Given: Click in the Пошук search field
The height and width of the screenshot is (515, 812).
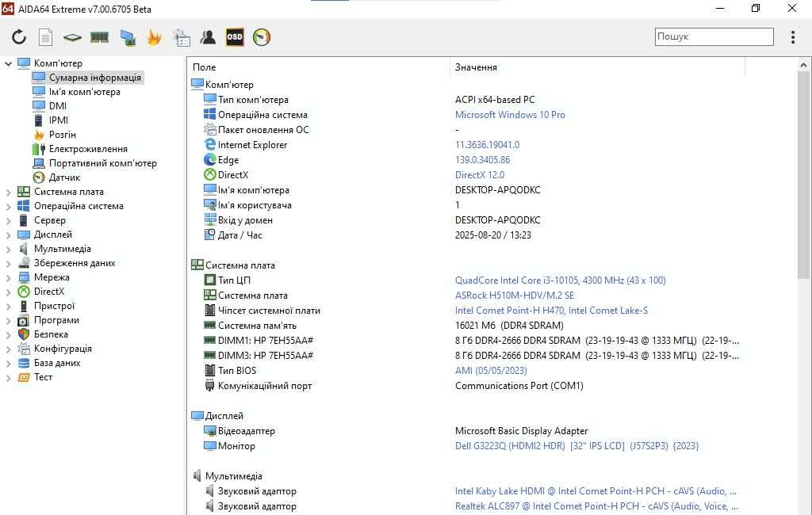Looking at the screenshot, I should point(714,36).
